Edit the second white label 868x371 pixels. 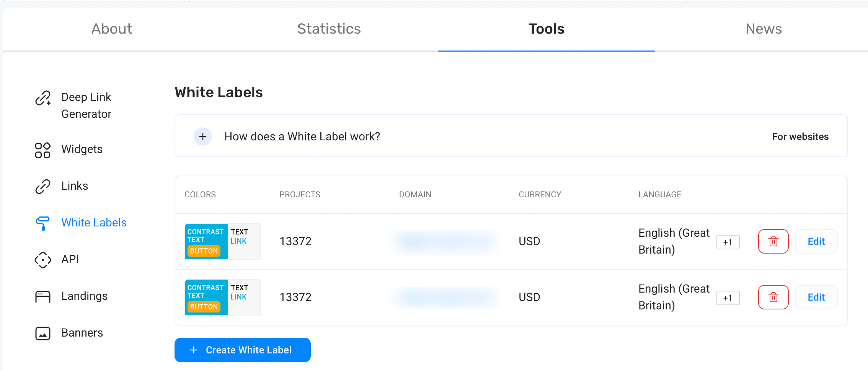point(816,297)
